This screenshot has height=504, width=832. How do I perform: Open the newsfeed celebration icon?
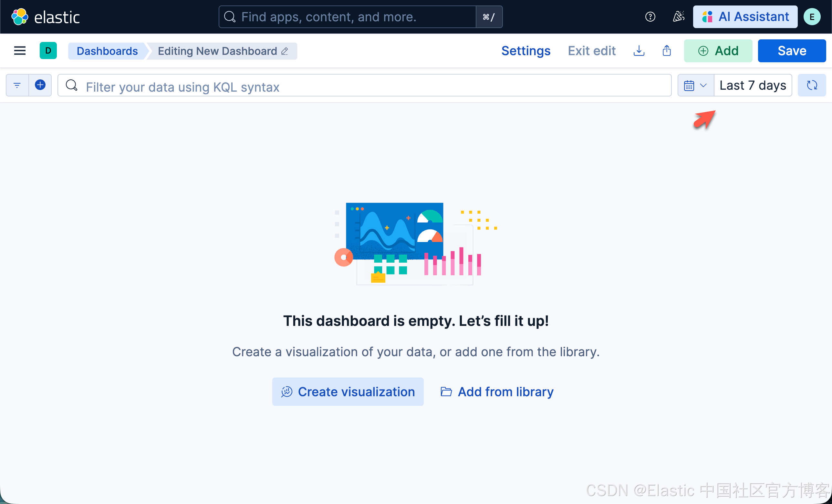click(x=678, y=16)
